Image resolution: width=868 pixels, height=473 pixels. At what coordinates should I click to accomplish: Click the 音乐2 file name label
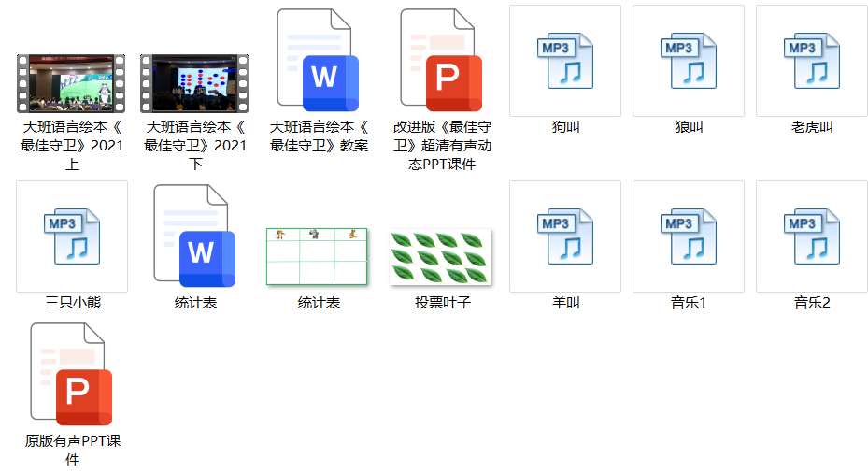[812, 303]
